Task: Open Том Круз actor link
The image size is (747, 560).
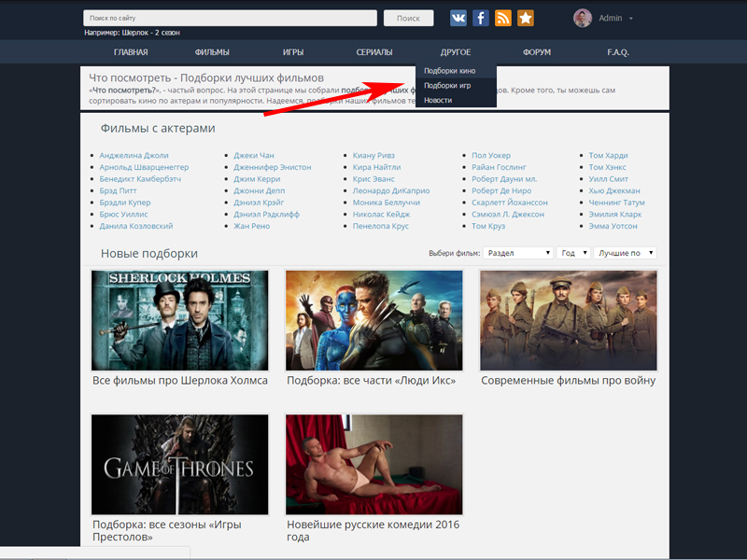Action: 488,226
